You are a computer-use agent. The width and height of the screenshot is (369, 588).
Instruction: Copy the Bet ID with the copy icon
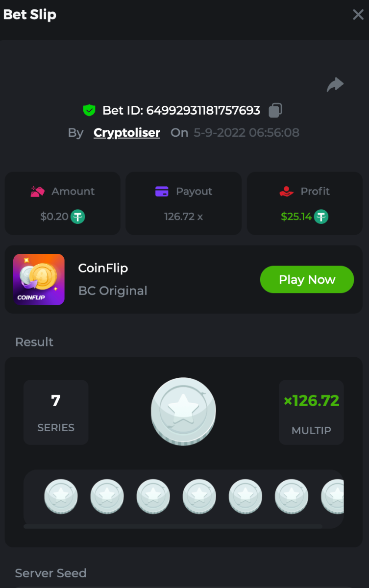(275, 110)
